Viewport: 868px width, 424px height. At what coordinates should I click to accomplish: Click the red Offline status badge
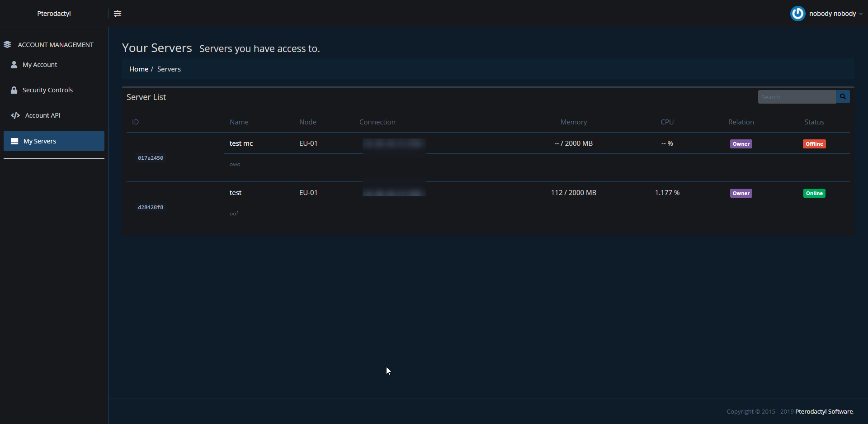pyautogui.click(x=814, y=144)
